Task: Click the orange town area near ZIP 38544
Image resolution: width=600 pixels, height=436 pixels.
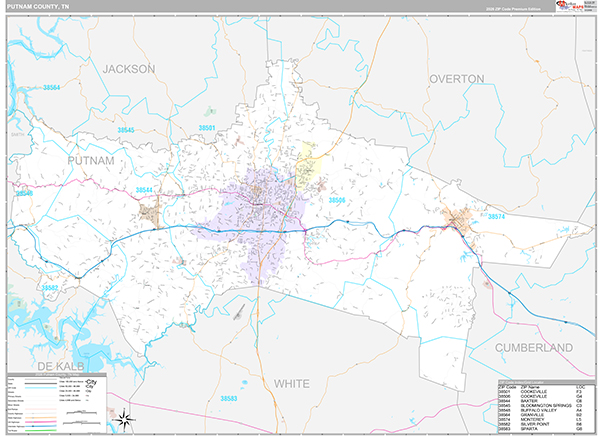Action: 151,213
